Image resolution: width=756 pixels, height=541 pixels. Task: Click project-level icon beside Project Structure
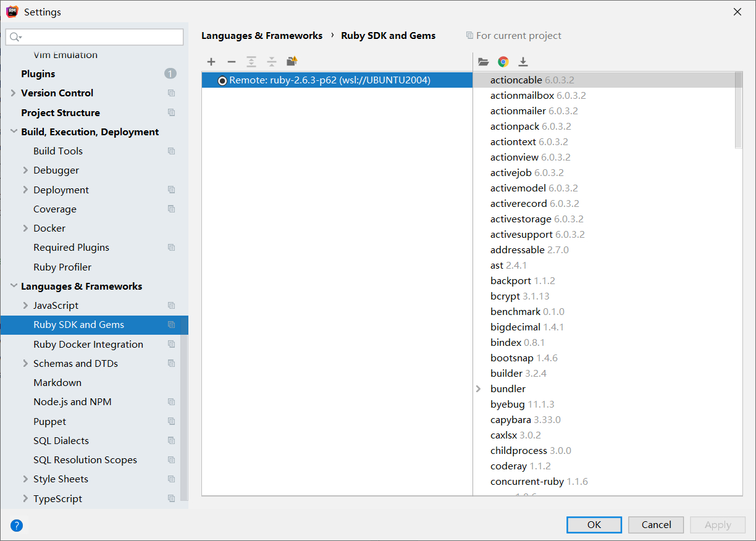pos(172,113)
